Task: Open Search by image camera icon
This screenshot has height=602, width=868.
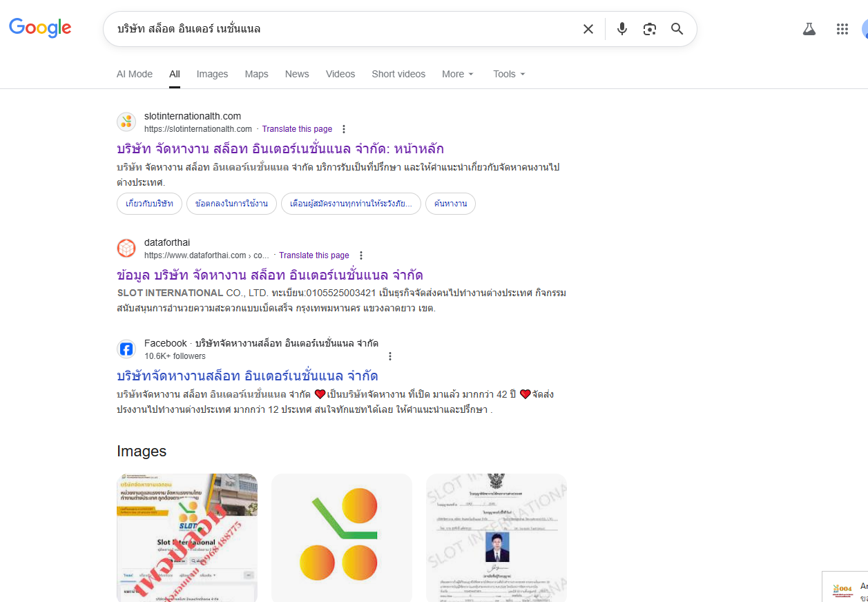Action: (x=650, y=29)
